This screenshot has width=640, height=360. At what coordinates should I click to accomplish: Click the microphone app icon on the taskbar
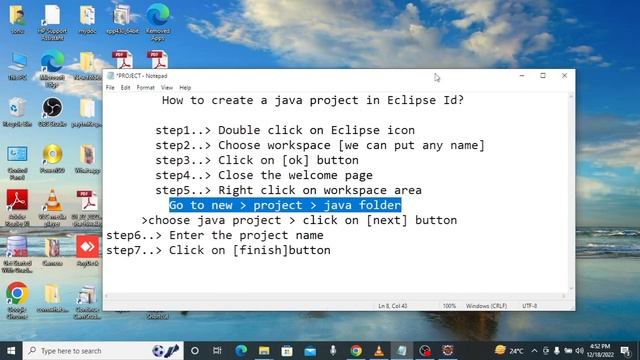[333, 351]
